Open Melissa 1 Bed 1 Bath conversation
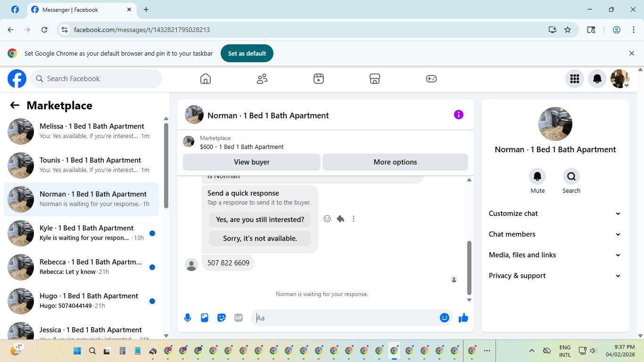Viewport: 644px width, 362px height. [81, 132]
